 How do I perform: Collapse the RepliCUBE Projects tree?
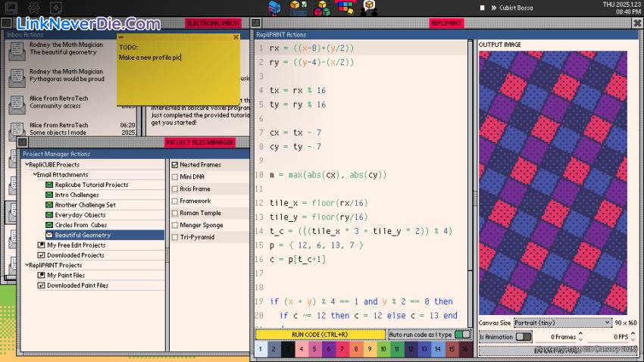pyautogui.click(x=27, y=164)
